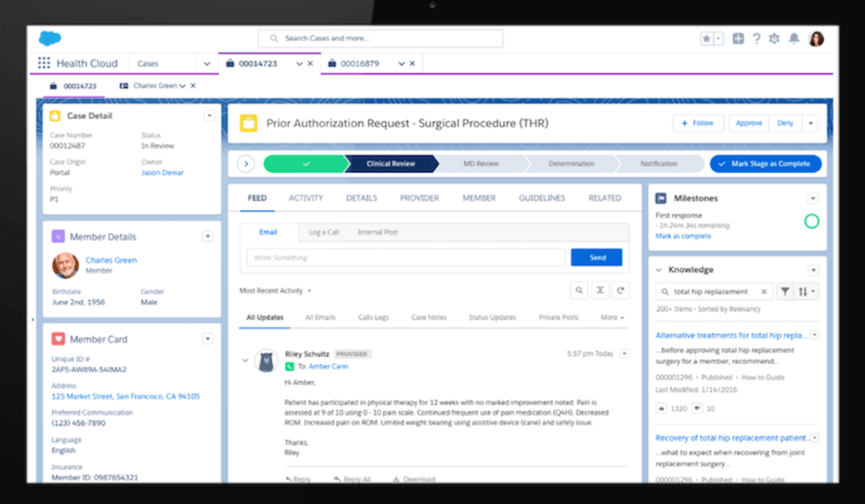This screenshot has height=504, width=865.
Task: Collapse the Knowledge panel chevron
Action: (659, 270)
